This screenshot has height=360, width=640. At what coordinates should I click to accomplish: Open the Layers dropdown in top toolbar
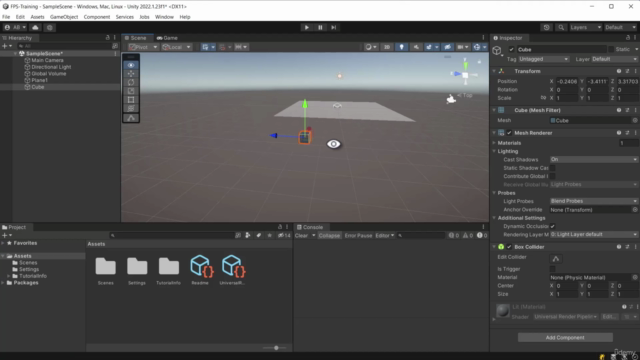(585, 27)
